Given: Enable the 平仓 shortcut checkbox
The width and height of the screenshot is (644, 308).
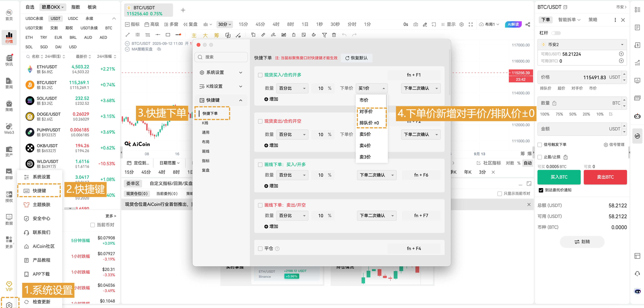Looking at the screenshot, I should coord(260,248).
